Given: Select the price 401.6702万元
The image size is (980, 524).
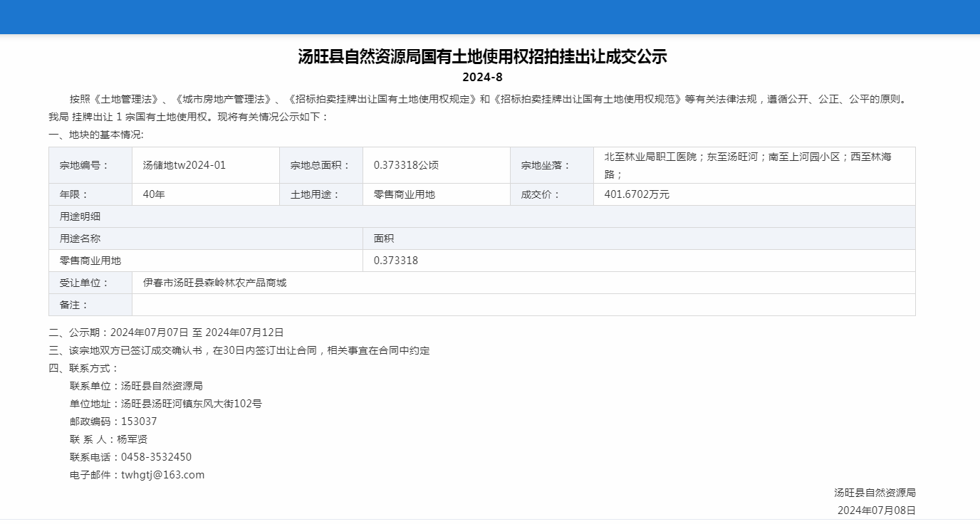Looking at the screenshot, I should pyautogui.click(x=637, y=194).
